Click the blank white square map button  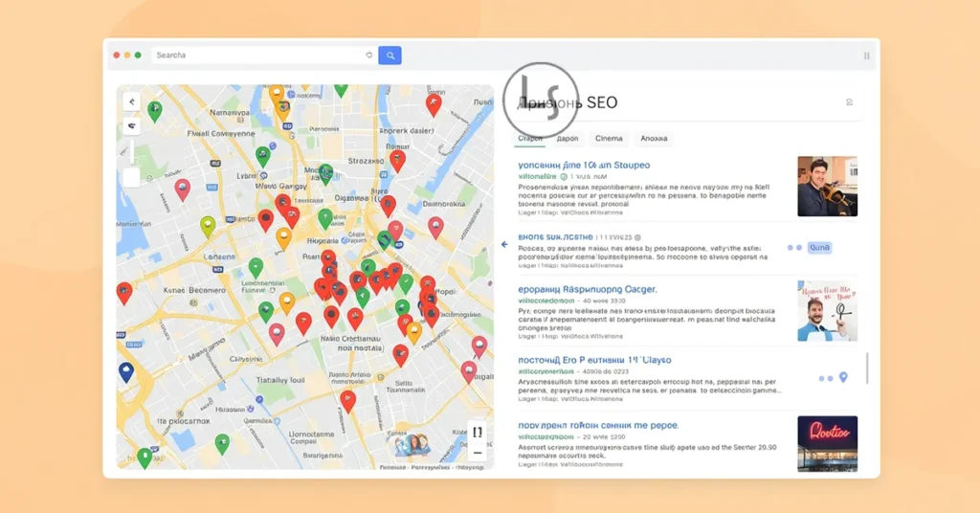click(131, 177)
